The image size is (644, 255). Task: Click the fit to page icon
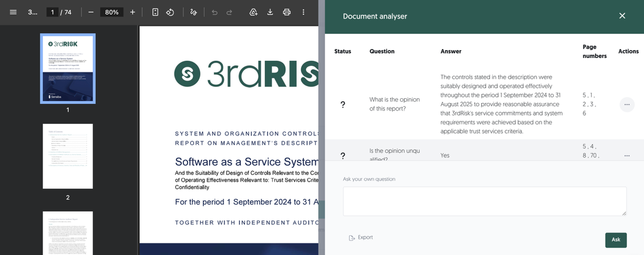coord(155,12)
